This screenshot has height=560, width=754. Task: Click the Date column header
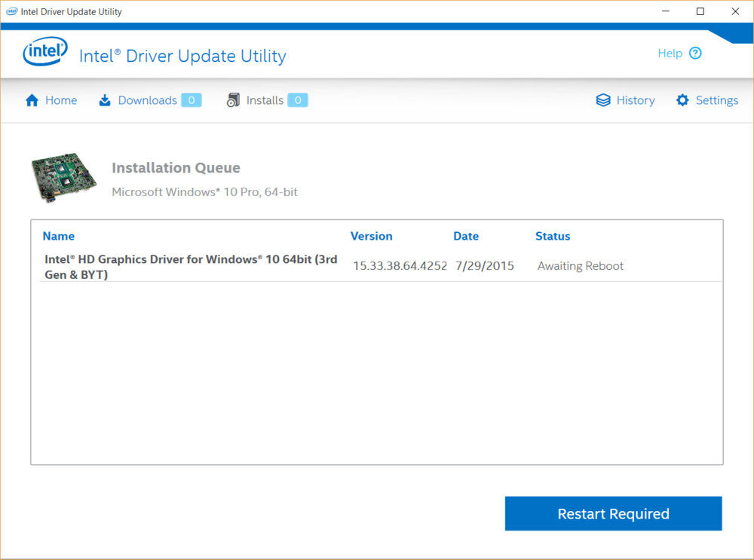point(466,236)
